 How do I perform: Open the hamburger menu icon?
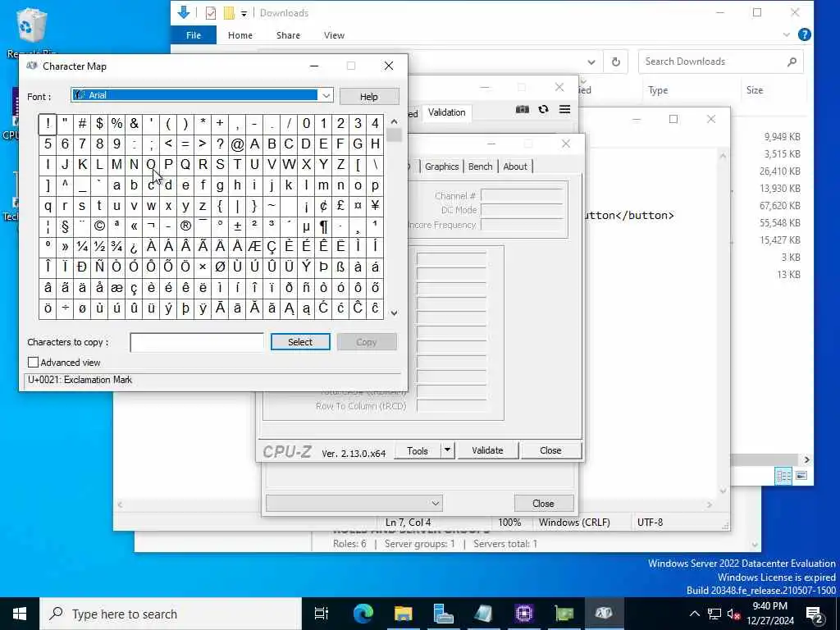(564, 109)
